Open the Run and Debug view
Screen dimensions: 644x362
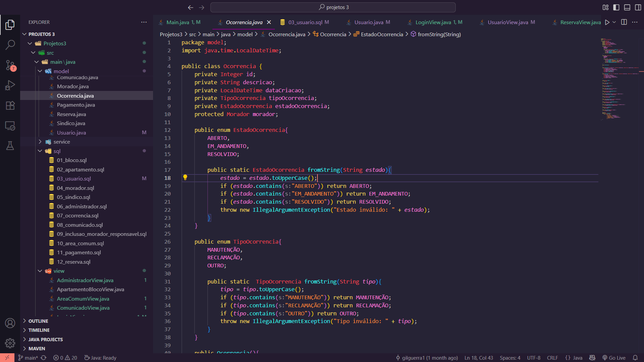click(x=10, y=85)
